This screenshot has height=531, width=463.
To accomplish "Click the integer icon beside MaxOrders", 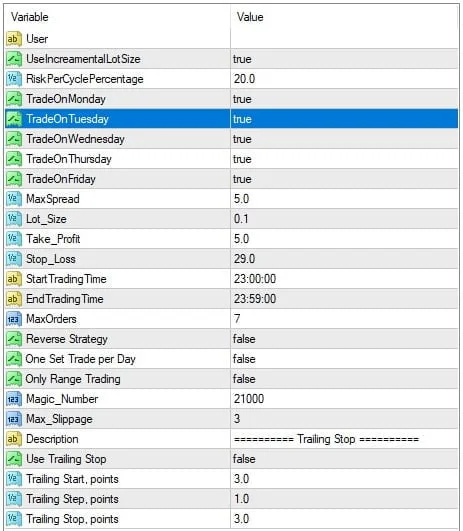I will (14, 319).
